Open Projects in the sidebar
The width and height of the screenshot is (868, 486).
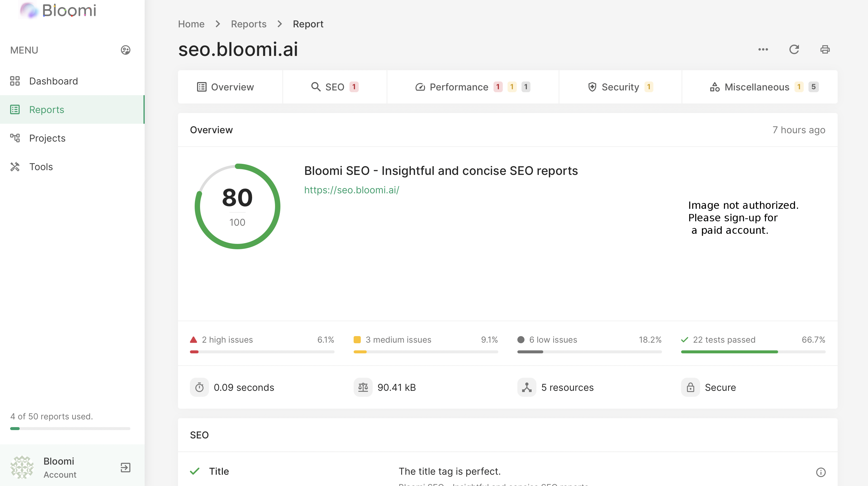(x=72, y=138)
